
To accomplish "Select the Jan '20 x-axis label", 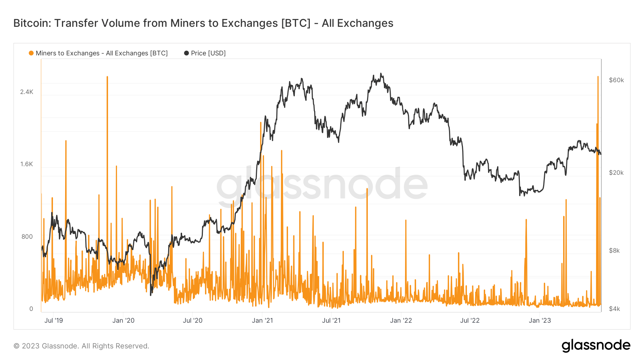I will [123, 321].
